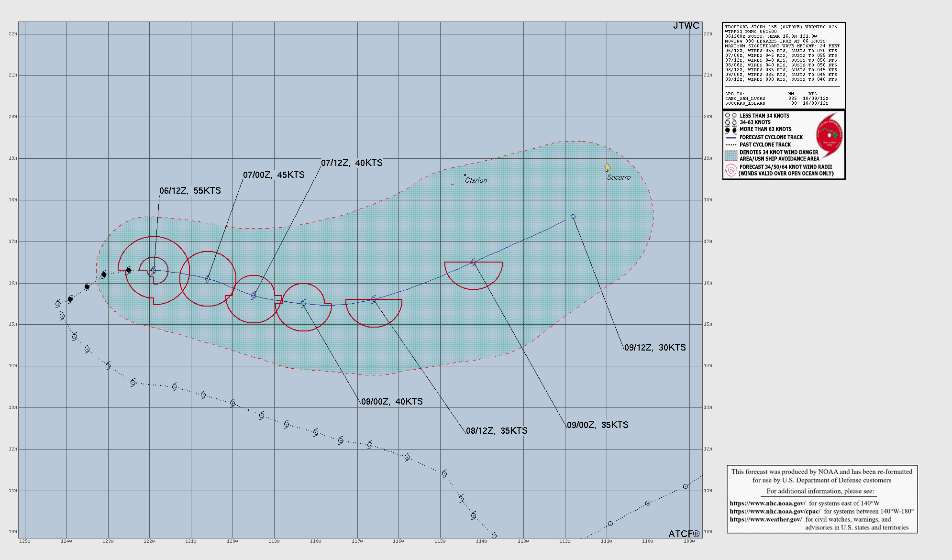Open the nhc.noaa.gov/cpac link
Screen dimensions: 952x560
coord(775,511)
